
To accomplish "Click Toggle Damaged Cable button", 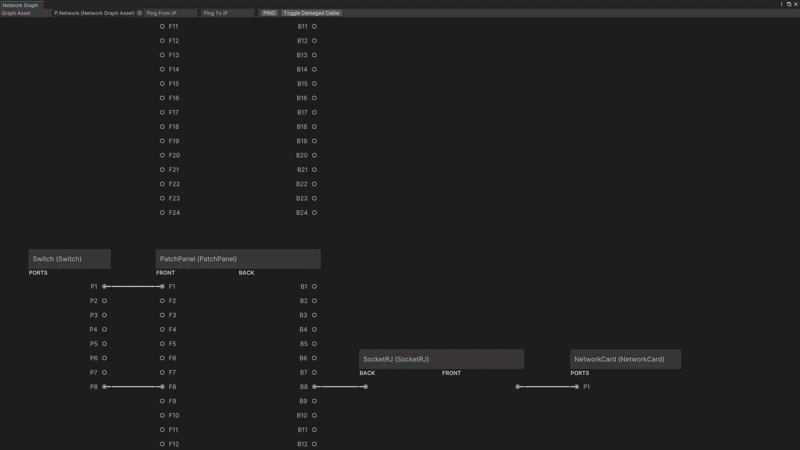I will (x=311, y=13).
